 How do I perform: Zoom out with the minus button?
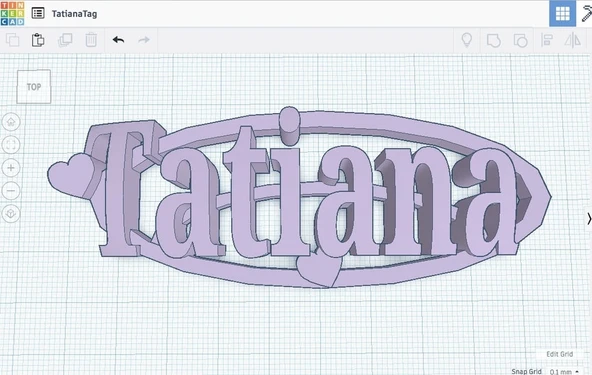pos(11,191)
